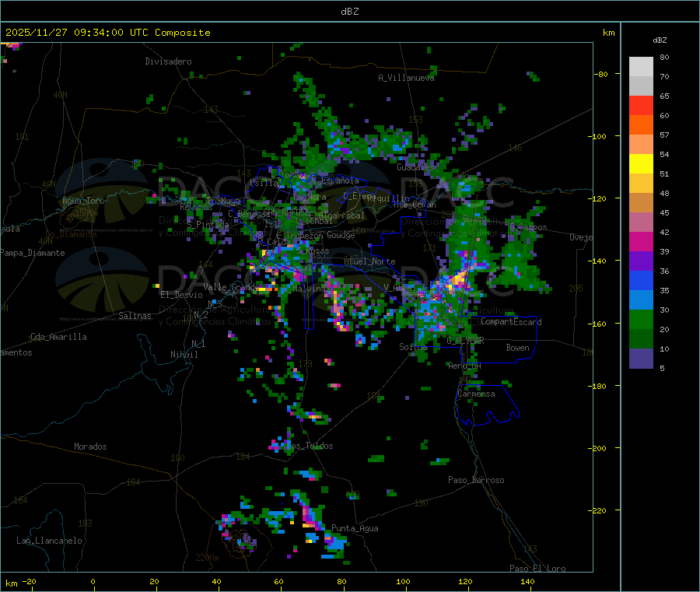Image resolution: width=700 pixels, height=592 pixels.
Task: Select the 'Nihuil' place label
Action: click(x=184, y=355)
